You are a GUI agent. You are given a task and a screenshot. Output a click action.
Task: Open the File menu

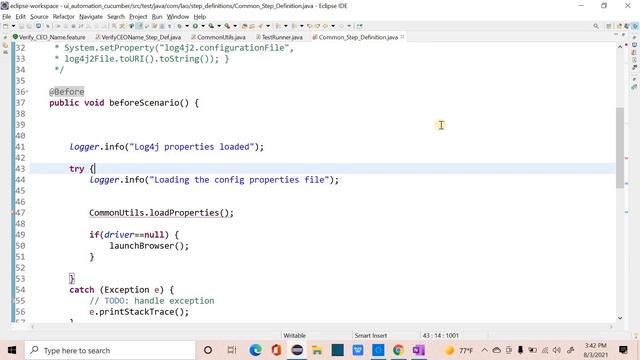(x=7, y=17)
